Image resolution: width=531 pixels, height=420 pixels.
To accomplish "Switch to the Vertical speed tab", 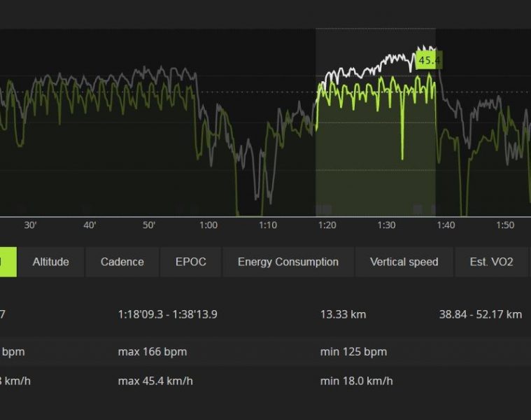I will click(404, 262).
